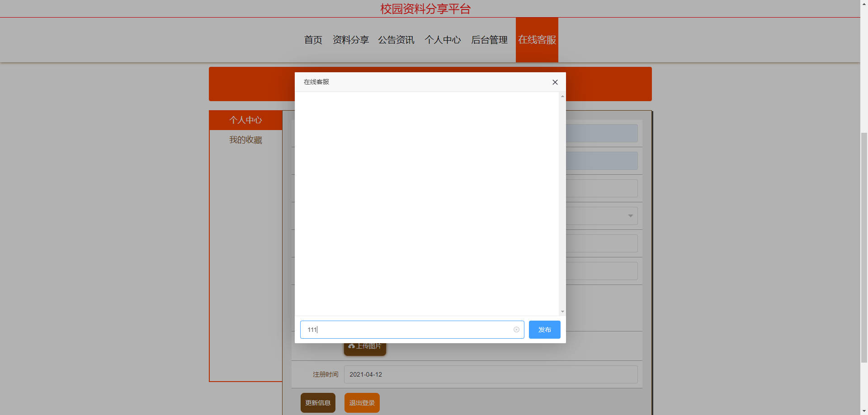The image size is (868, 415).
Task: Click the 上传图片 upload button
Action: coord(365,348)
